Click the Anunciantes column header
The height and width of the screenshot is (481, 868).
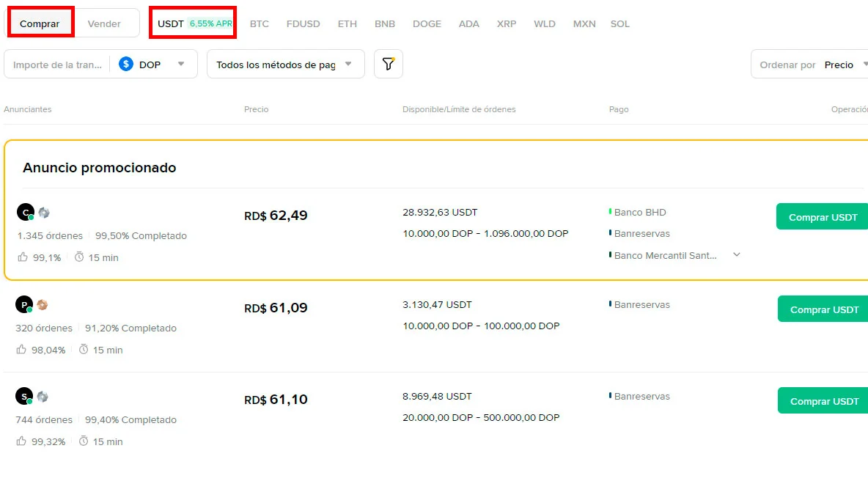[x=28, y=109]
